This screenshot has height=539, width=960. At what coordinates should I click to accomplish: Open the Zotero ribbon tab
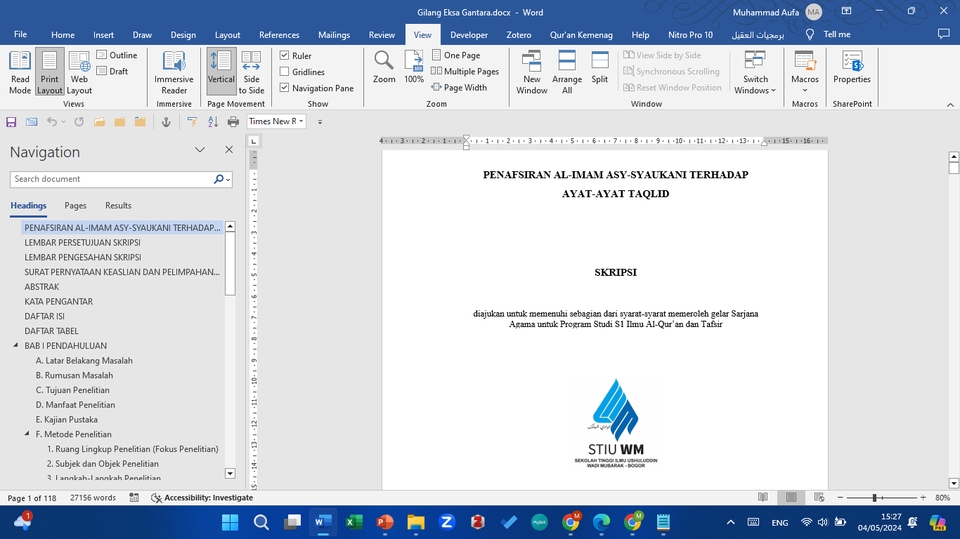pos(519,35)
